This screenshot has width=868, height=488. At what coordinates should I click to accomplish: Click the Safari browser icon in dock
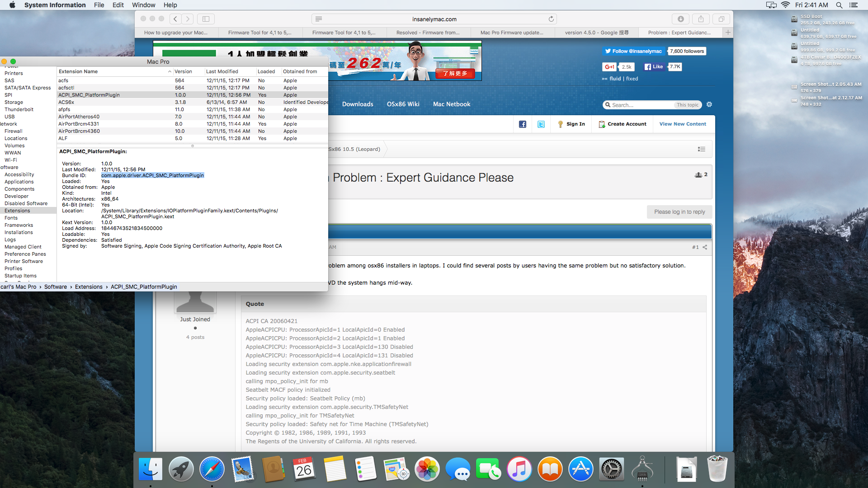(212, 469)
